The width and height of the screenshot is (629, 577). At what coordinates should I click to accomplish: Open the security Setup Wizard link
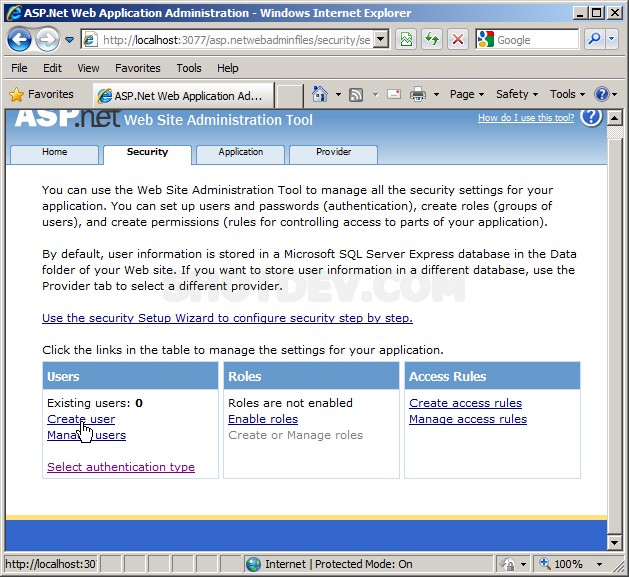click(x=227, y=318)
